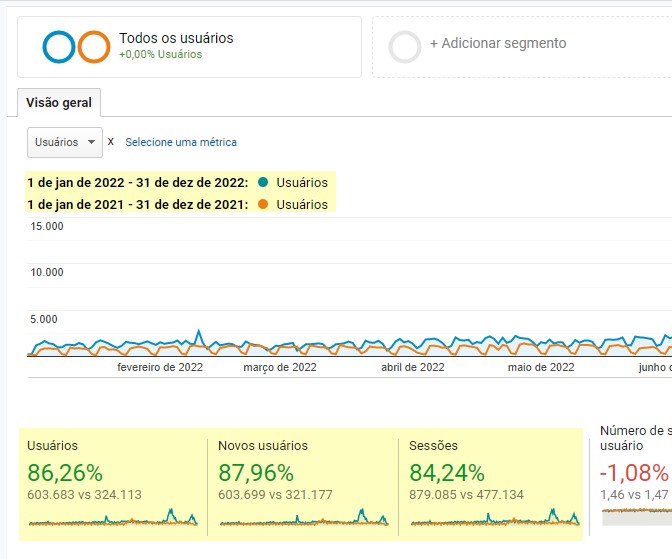
Task: Click the Usuários sparkline thumbnail
Action: pos(113,518)
